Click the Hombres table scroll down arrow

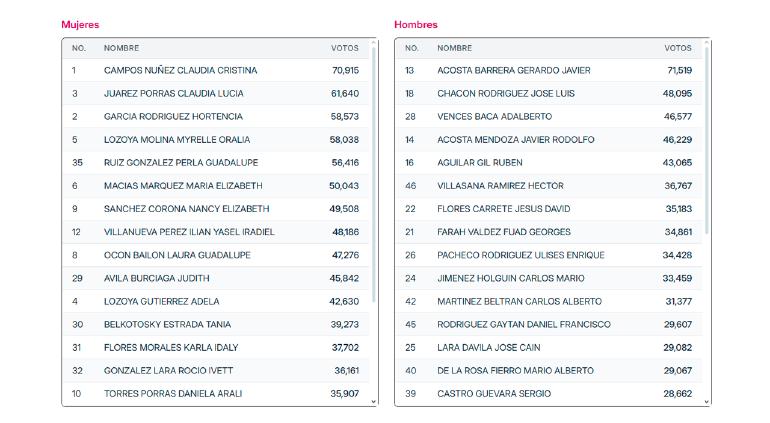[x=707, y=401]
